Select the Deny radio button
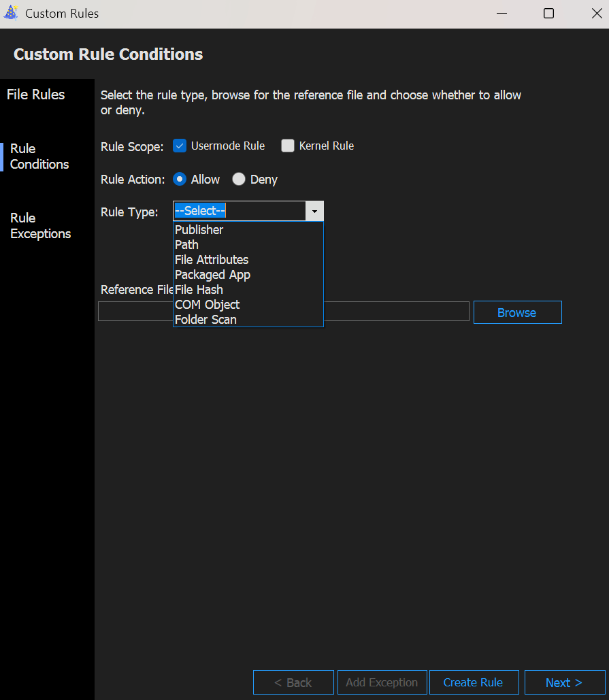 click(239, 180)
